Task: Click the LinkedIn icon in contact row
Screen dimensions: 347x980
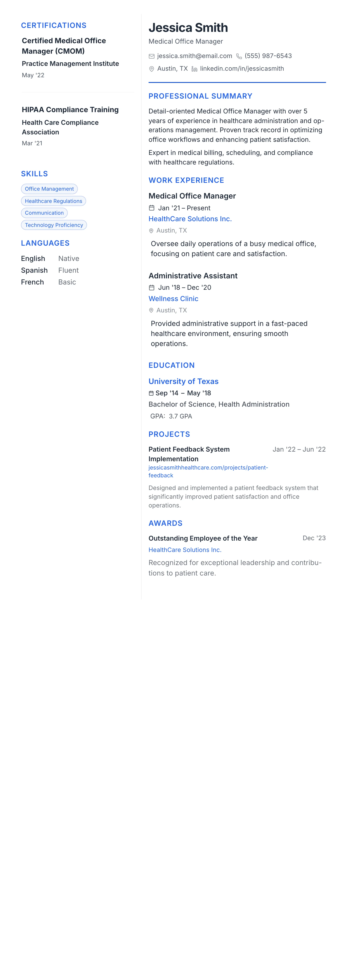Action: (194, 69)
